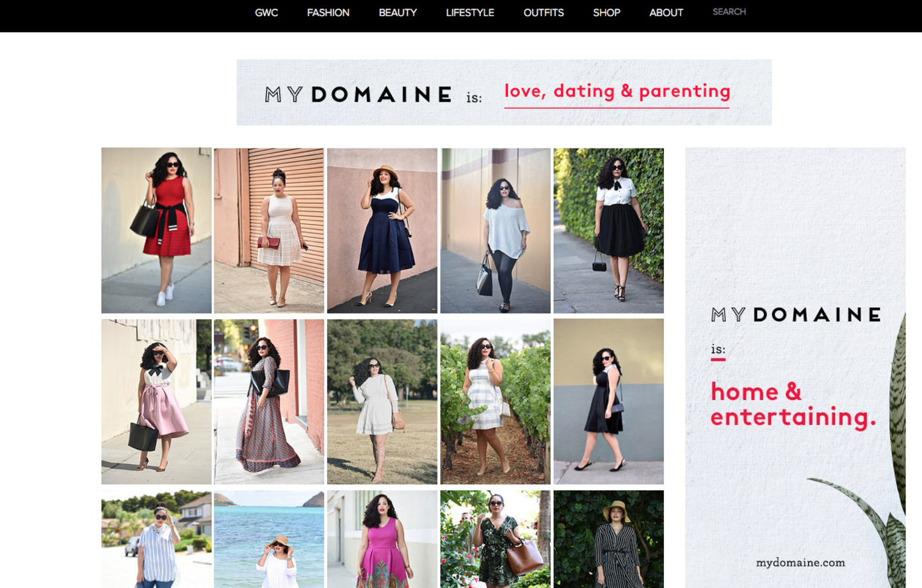The width and height of the screenshot is (922, 588).
Task: Select the pink midi skirt outfit photo
Action: pyautogui.click(x=156, y=402)
